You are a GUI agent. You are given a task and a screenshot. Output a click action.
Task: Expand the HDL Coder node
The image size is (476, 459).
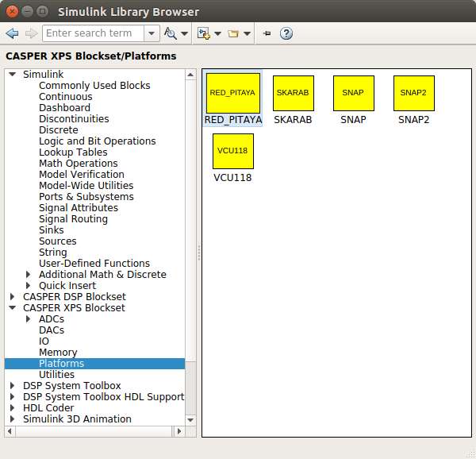pos(12,408)
